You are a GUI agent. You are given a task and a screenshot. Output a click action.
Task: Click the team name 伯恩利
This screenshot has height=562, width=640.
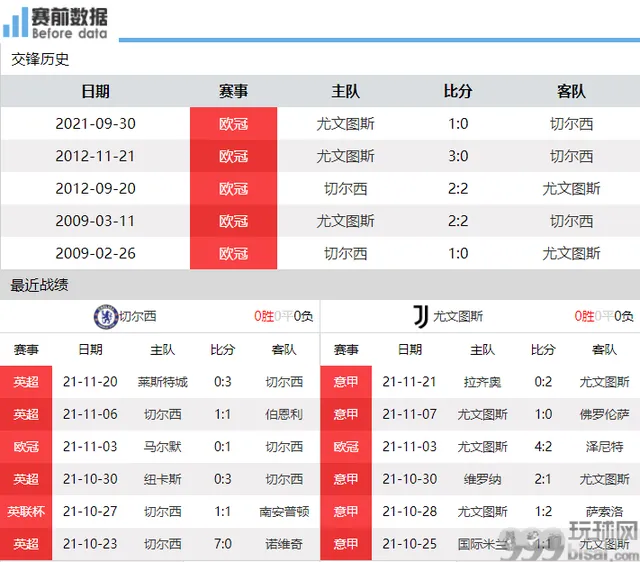coord(284,414)
